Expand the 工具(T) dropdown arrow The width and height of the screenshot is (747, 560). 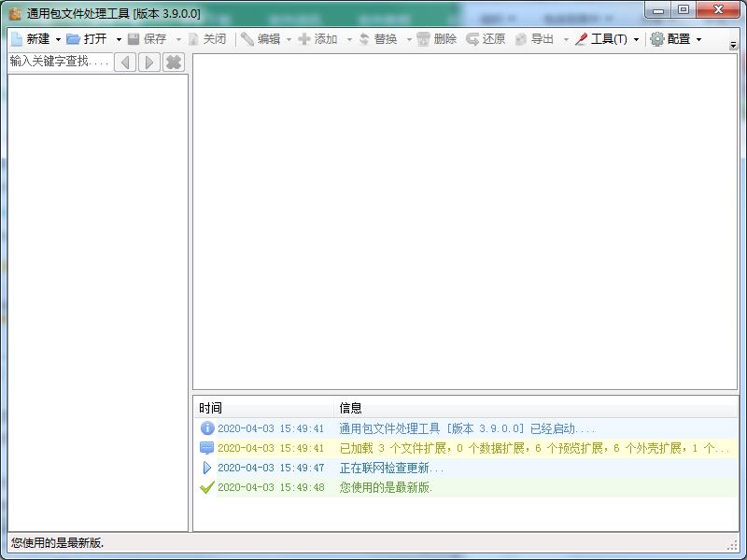click(636, 39)
